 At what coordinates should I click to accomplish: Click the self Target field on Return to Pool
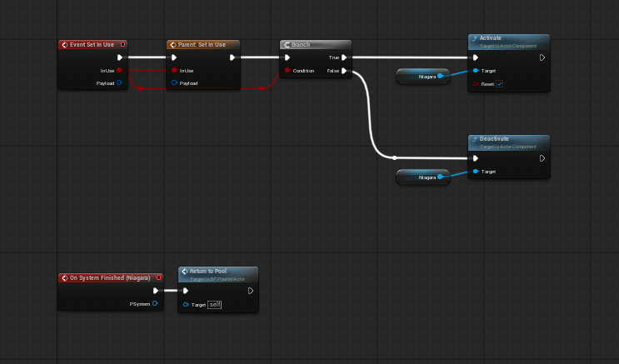(x=215, y=305)
